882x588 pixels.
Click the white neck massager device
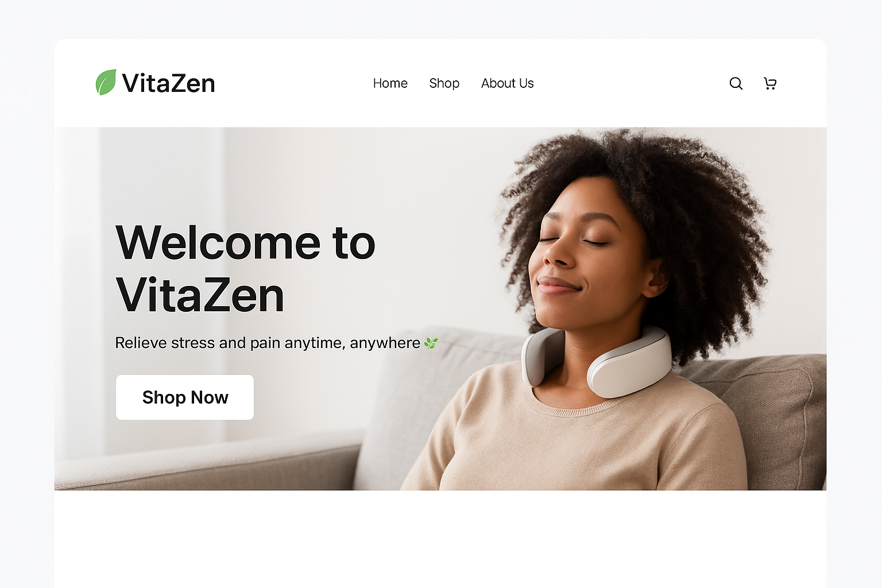[x=597, y=361]
